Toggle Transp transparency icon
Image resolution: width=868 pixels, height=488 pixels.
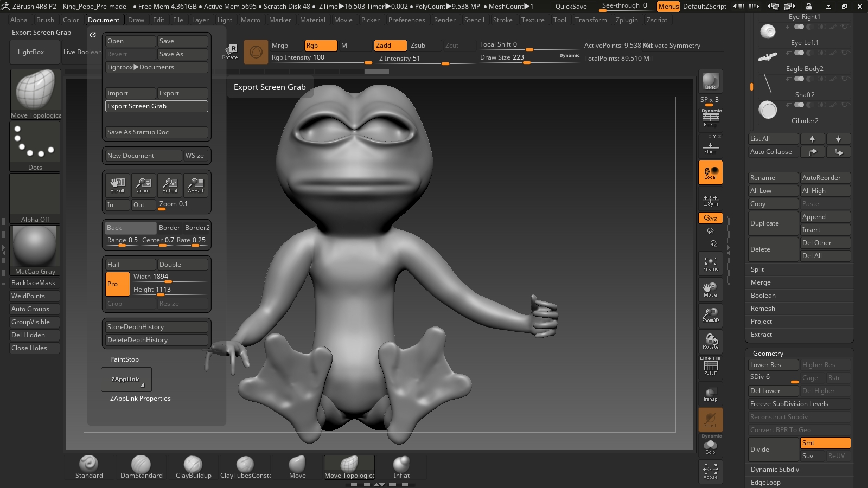(x=710, y=393)
